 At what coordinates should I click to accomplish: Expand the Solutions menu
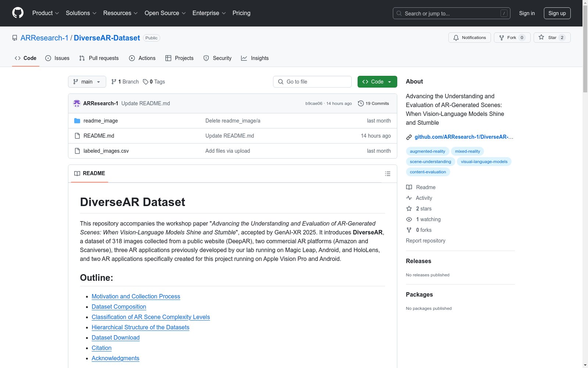point(81,13)
